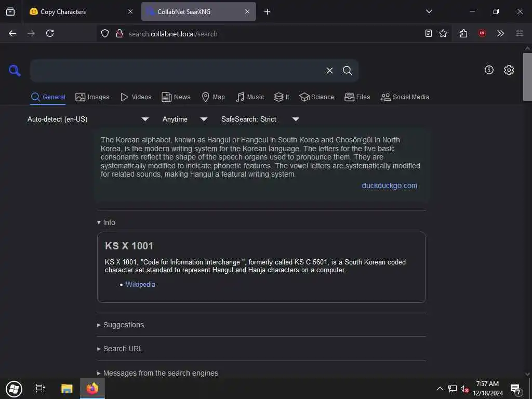
Task: Open File Explorer from taskbar
Action: [67, 389]
